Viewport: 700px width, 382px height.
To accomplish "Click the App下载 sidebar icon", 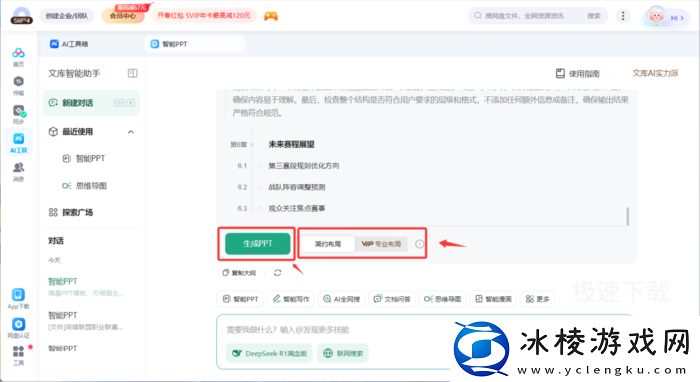I will pyautogui.click(x=18, y=299).
